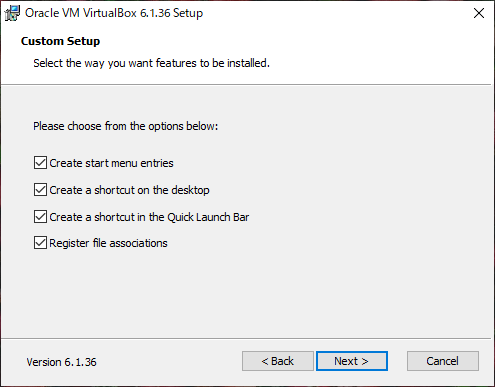Go to previous step with < Back

click(278, 361)
